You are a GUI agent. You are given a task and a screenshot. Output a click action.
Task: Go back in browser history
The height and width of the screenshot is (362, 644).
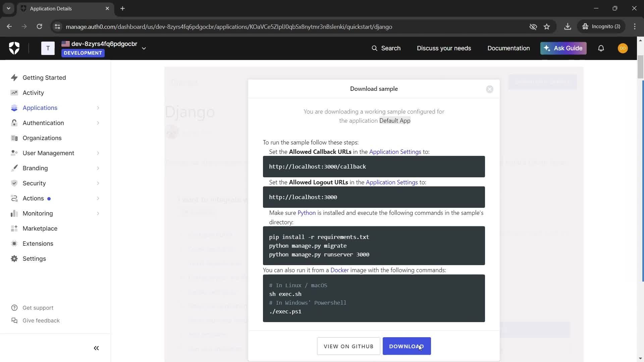pos(9,26)
